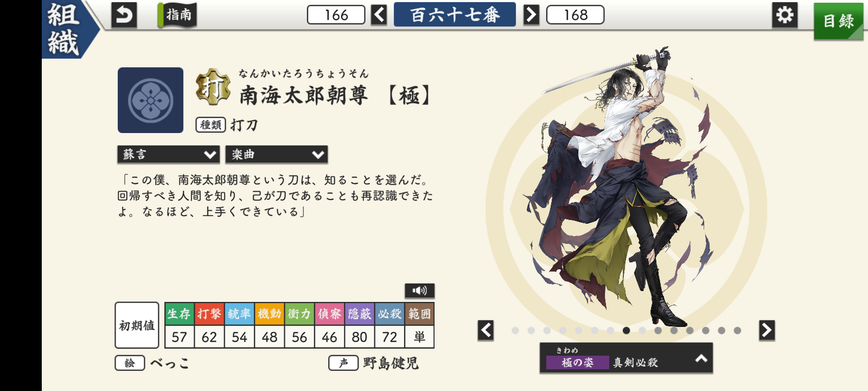Jump to sword number 166
This screenshot has height=391, width=868.
click(336, 15)
